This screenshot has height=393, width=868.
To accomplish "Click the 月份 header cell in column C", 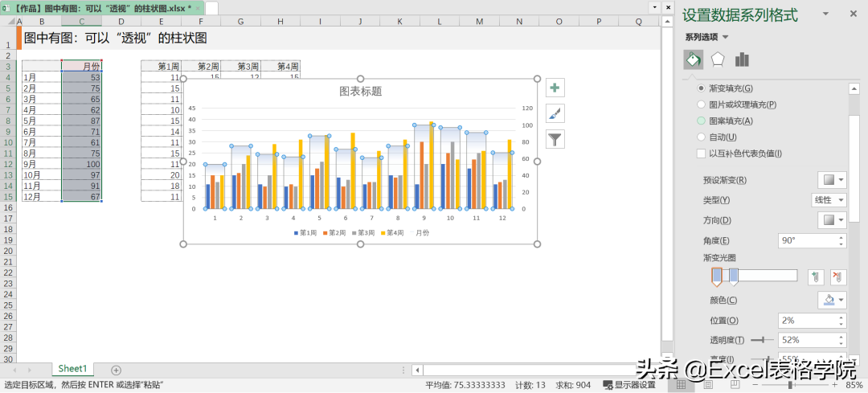I will click(x=81, y=67).
